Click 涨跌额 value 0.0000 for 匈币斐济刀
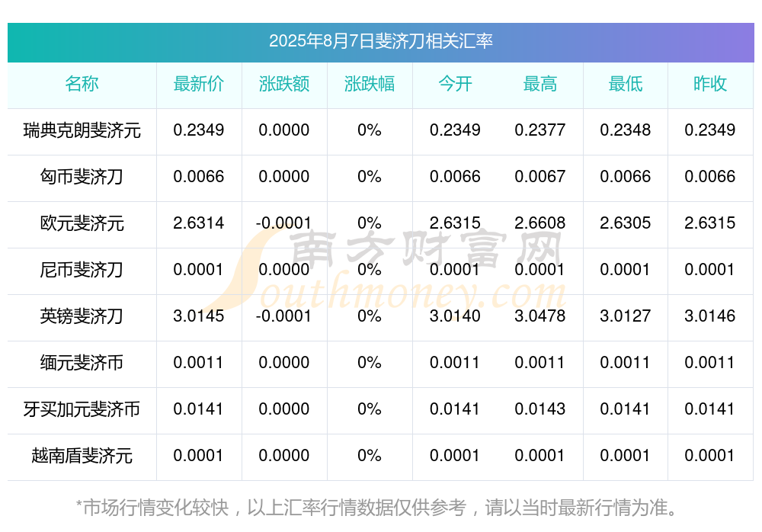 [x=284, y=177]
